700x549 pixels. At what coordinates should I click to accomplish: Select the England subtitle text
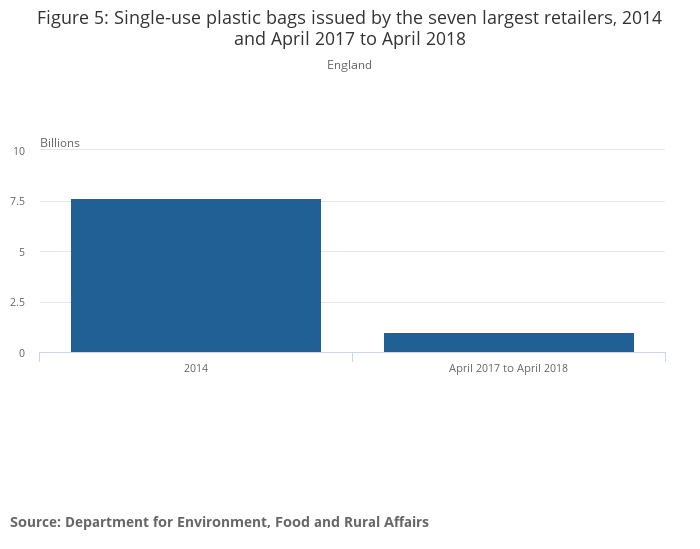pos(349,65)
